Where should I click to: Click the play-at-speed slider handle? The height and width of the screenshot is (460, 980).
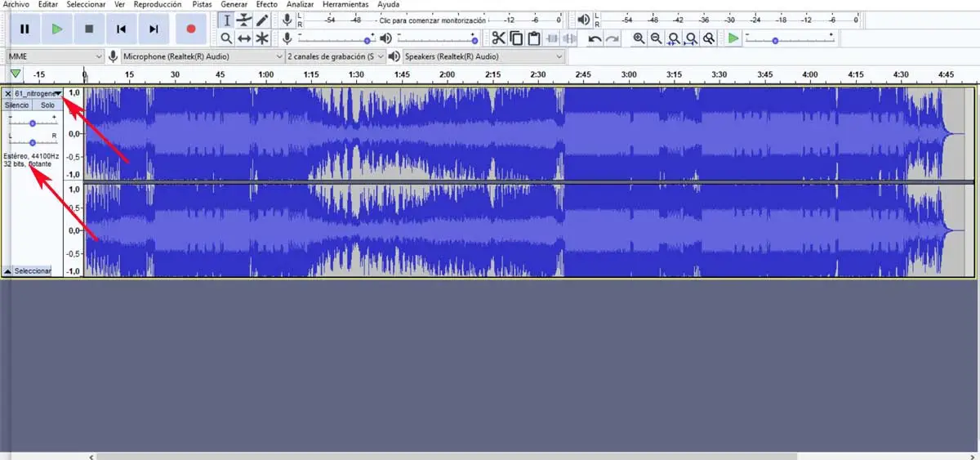point(775,39)
